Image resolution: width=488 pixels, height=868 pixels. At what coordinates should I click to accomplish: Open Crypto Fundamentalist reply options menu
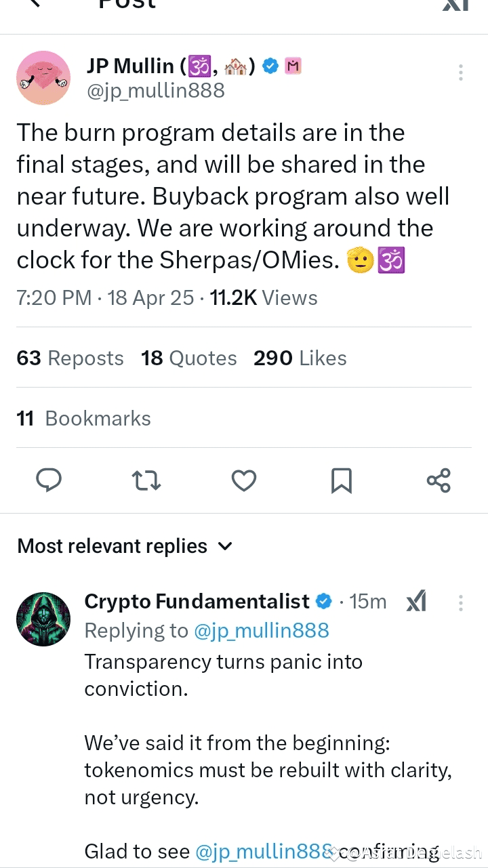[x=461, y=602]
